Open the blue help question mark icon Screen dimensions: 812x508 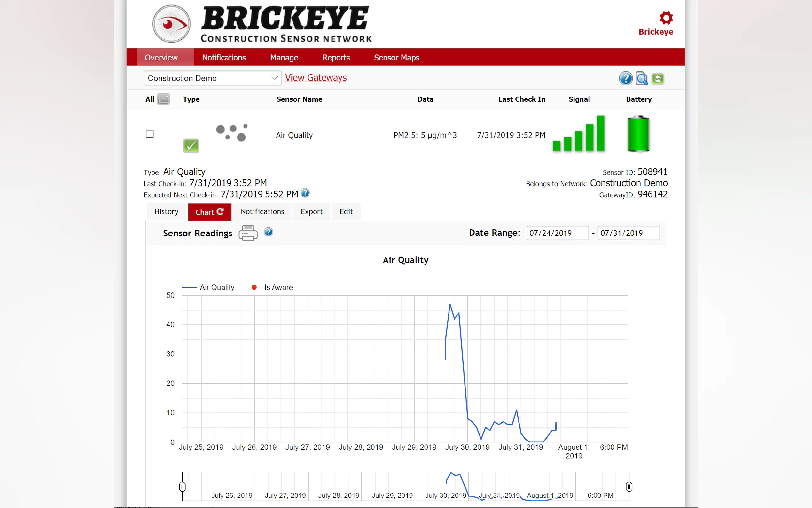(625, 79)
